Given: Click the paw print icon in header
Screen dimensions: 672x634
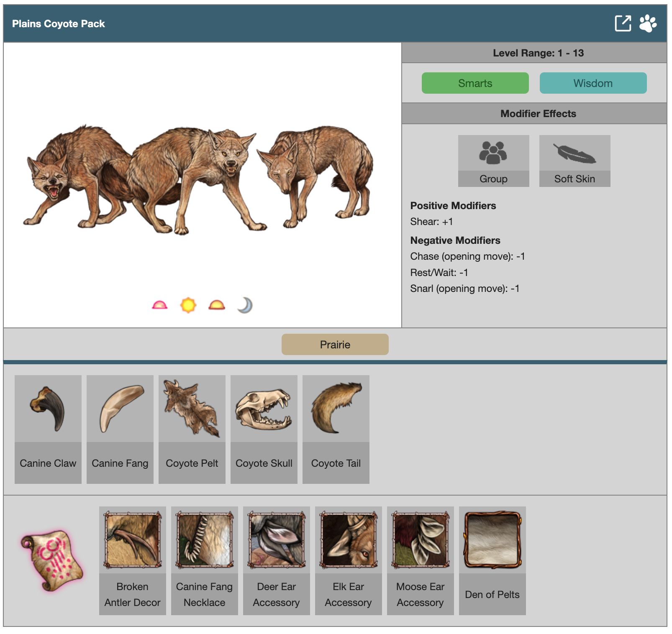Looking at the screenshot, I should point(648,23).
